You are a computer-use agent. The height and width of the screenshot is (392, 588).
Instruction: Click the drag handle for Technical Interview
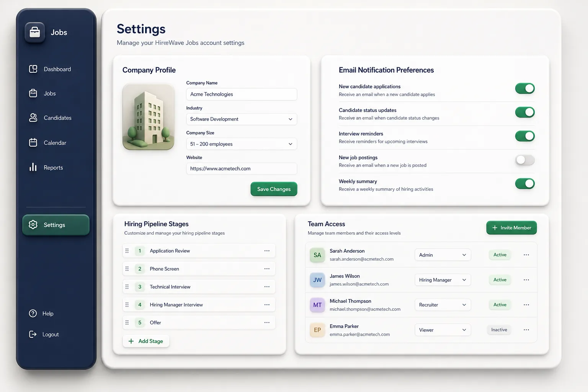tap(127, 287)
